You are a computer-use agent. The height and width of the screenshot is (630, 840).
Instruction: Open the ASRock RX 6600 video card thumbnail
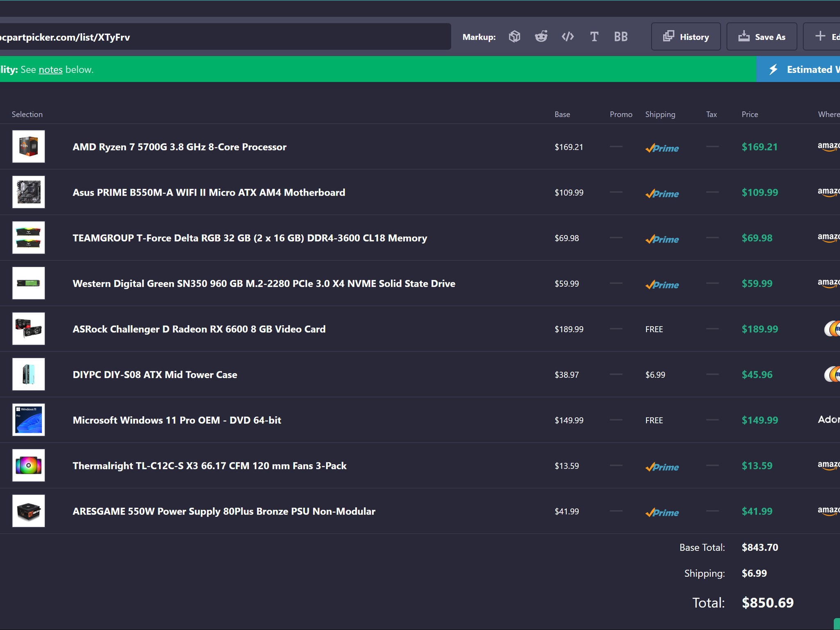click(28, 329)
